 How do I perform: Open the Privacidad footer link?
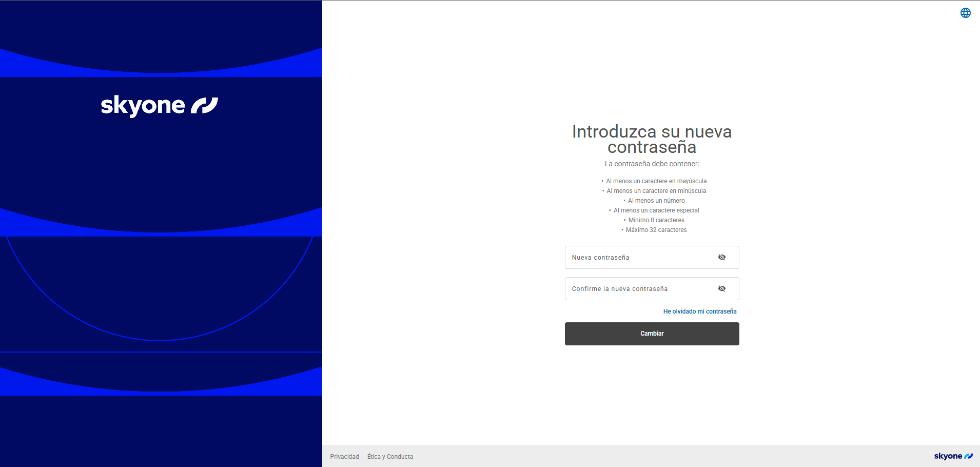pos(344,457)
